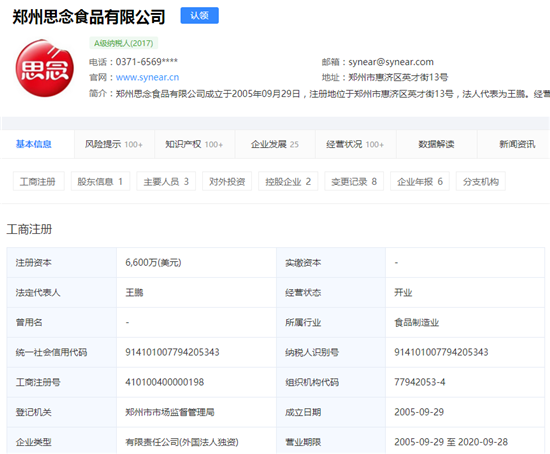Click the industry value 食品制造业
The image size is (550, 454).
tap(416, 322)
